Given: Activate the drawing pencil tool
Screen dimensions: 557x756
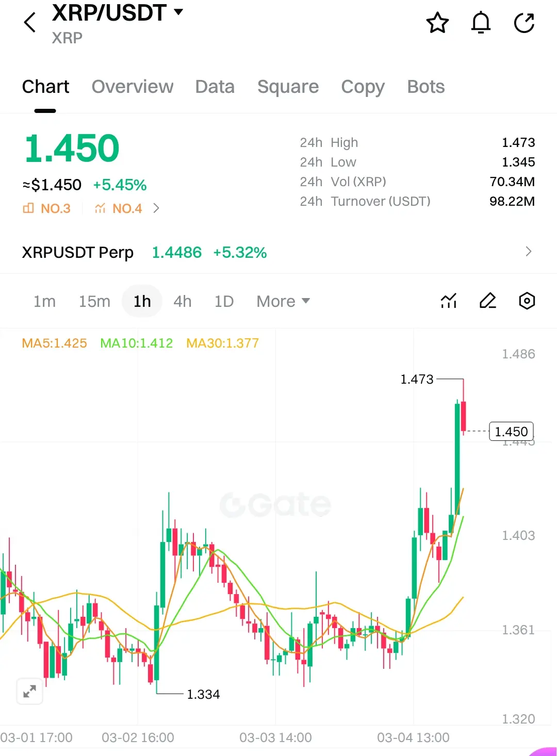Looking at the screenshot, I should click(x=488, y=301).
